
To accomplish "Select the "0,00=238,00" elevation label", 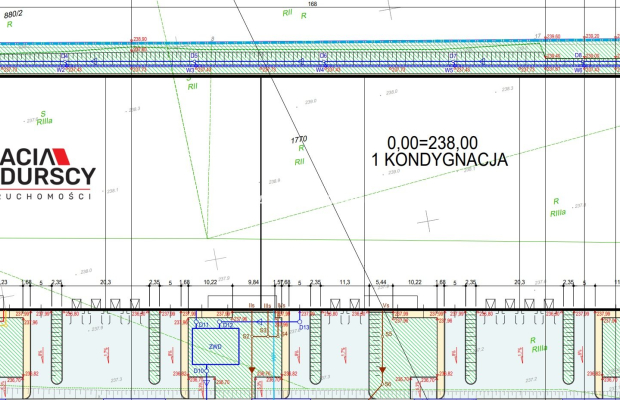I will pos(432,142).
